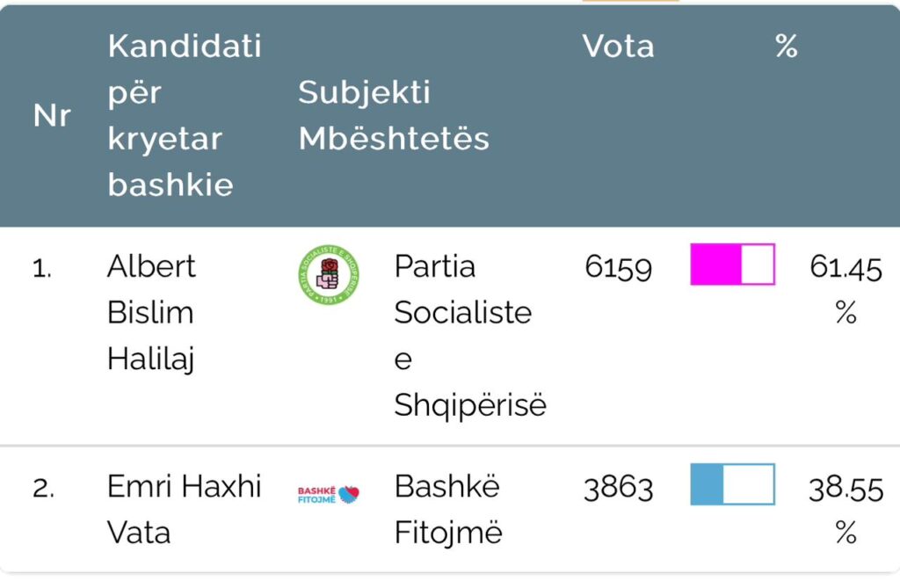Viewport: 900px width, 588px height.
Task: Click the Bashkë Fitojmë heart logo
Action: [329, 495]
